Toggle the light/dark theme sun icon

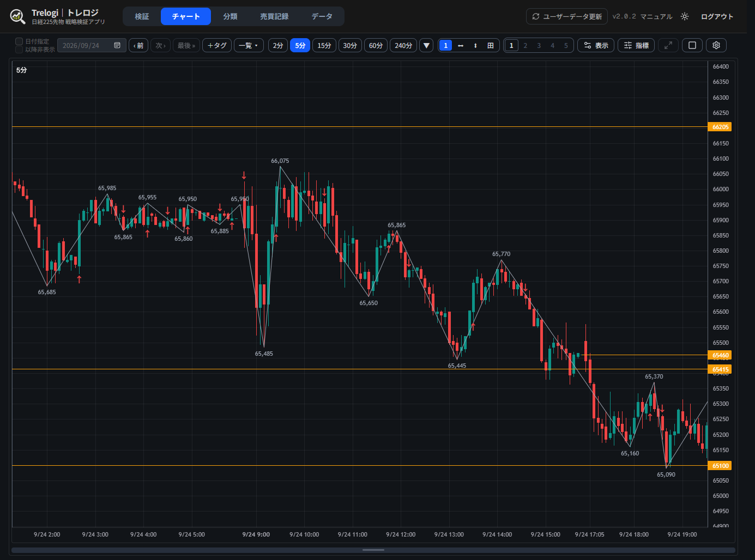coord(685,16)
